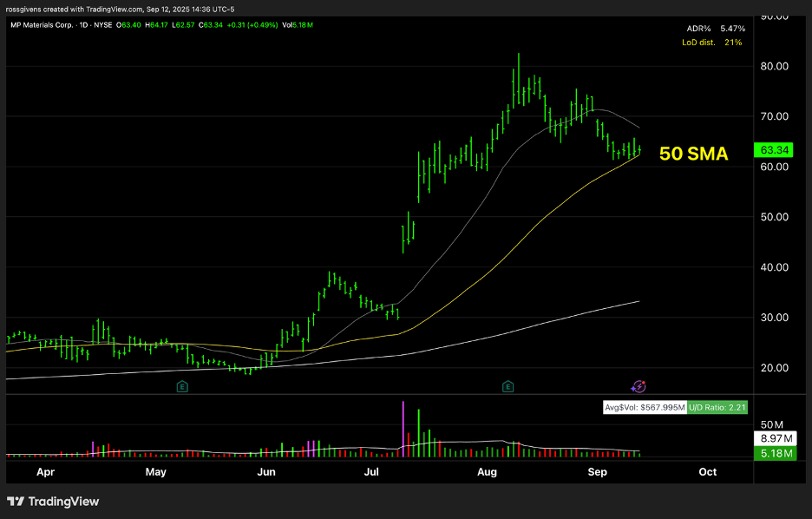Select the green 63.34 current price label

point(774,150)
